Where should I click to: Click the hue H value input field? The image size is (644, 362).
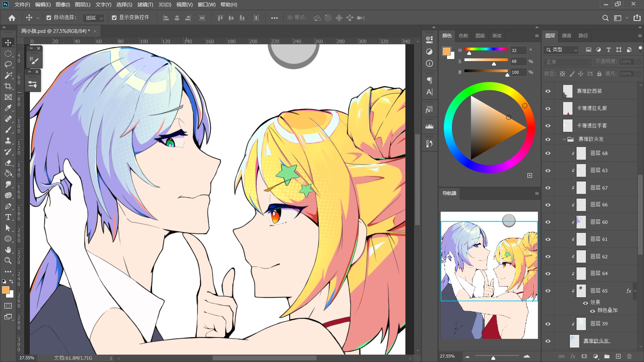tap(518, 50)
